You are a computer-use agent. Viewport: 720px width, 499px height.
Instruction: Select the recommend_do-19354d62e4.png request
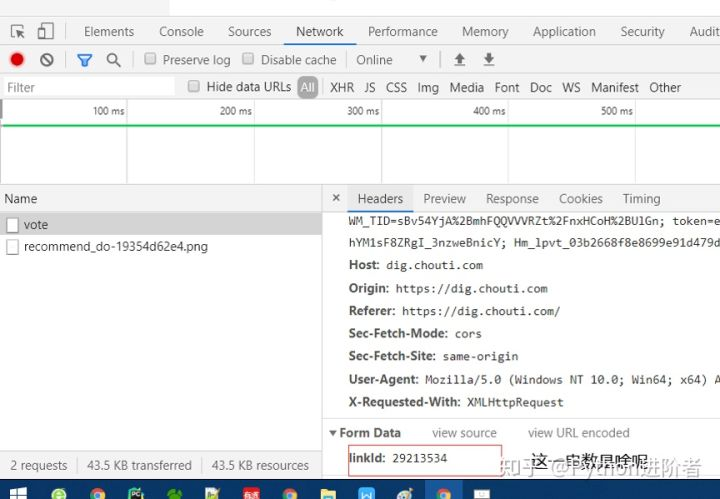tap(161, 247)
